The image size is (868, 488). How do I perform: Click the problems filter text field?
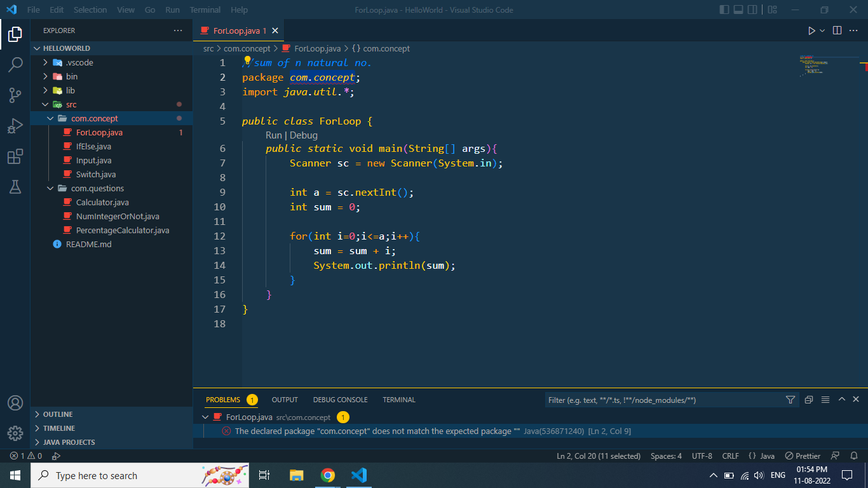664,400
